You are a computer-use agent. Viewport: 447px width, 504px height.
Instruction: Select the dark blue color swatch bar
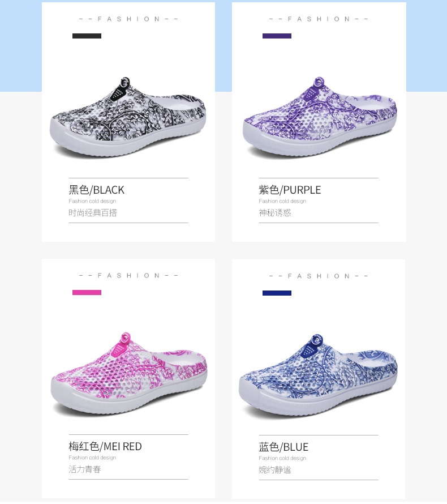click(x=277, y=293)
